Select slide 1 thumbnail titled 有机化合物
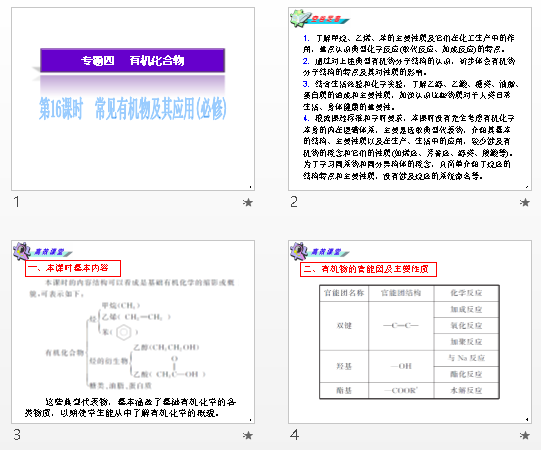Image resolution: width=541 pixels, height=450 pixels. pyautogui.click(x=133, y=99)
